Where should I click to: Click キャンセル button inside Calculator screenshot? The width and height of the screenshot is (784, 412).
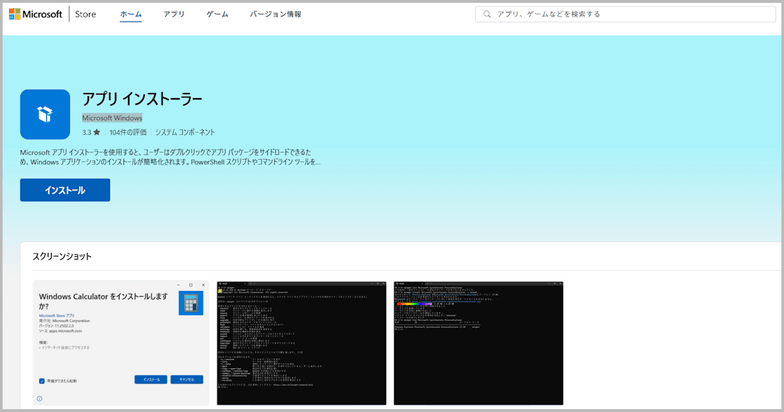pyautogui.click(x=186, y=380)
